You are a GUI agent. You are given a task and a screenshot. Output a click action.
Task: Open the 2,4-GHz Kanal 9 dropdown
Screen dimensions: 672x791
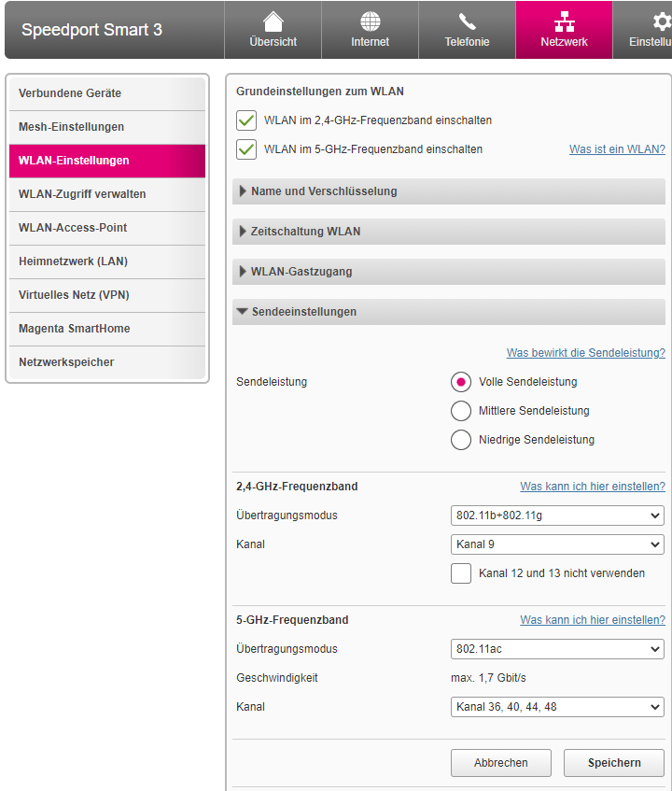coord(557,544)
